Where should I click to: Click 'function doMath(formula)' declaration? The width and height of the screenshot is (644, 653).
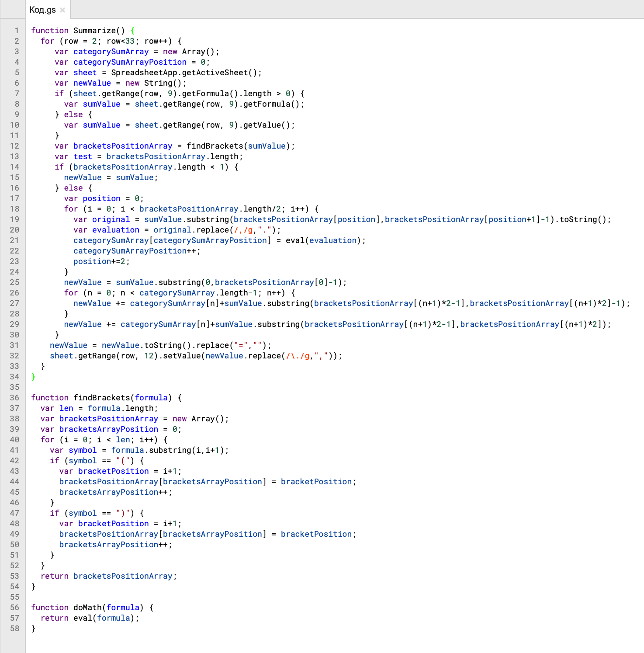[x=87, y=608]
